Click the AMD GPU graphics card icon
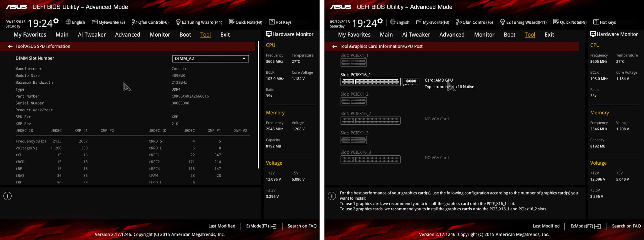The width and height of the screenshot is (644, 240). point(411,82)
